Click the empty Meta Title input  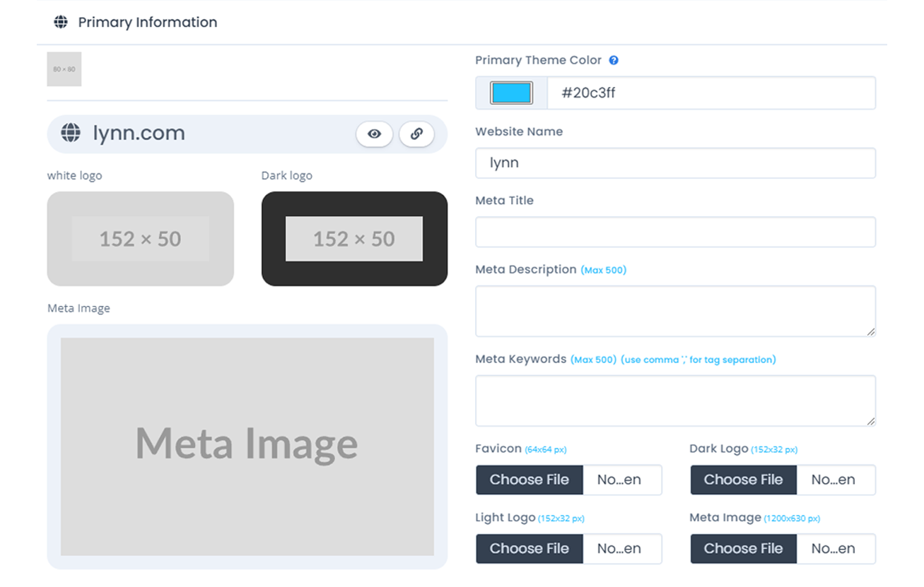click(x=675, y=232)
